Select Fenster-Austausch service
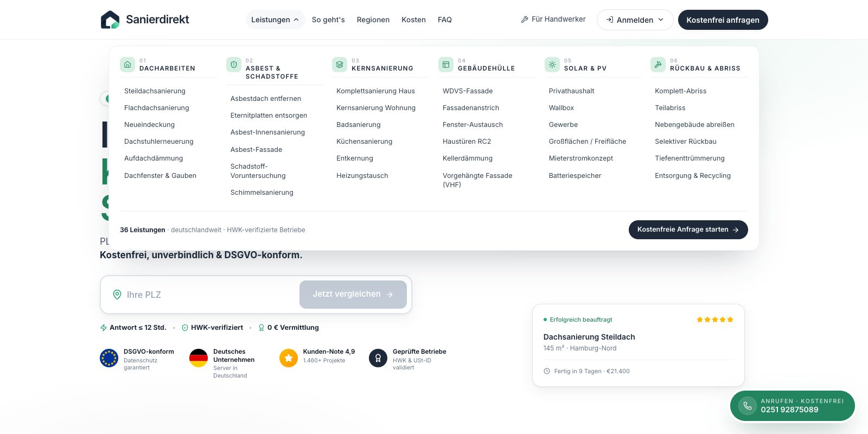Viewport: 868px width, 434px height. coord(473,124)
